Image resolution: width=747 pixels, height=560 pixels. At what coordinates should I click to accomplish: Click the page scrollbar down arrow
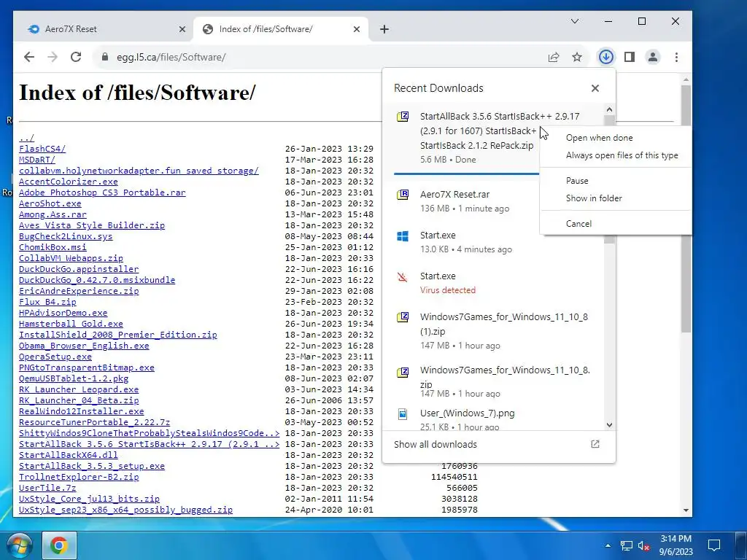(686, 510)
